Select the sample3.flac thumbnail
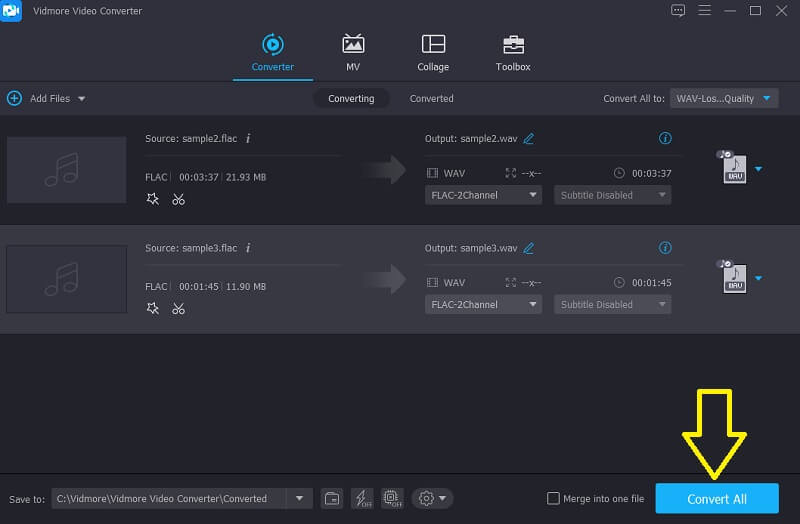The width and height of the screenshot is (800, 524). click(x=67, y=279)
